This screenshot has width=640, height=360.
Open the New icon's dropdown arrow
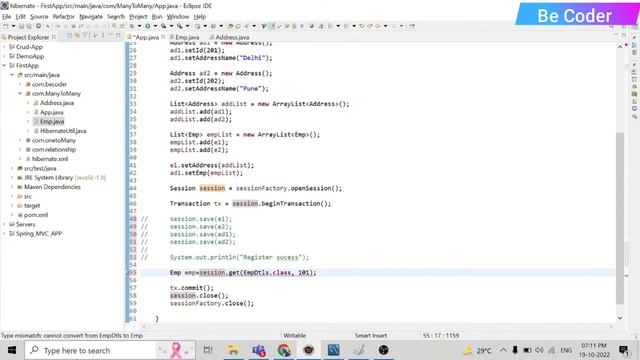(x=13, y=26)
